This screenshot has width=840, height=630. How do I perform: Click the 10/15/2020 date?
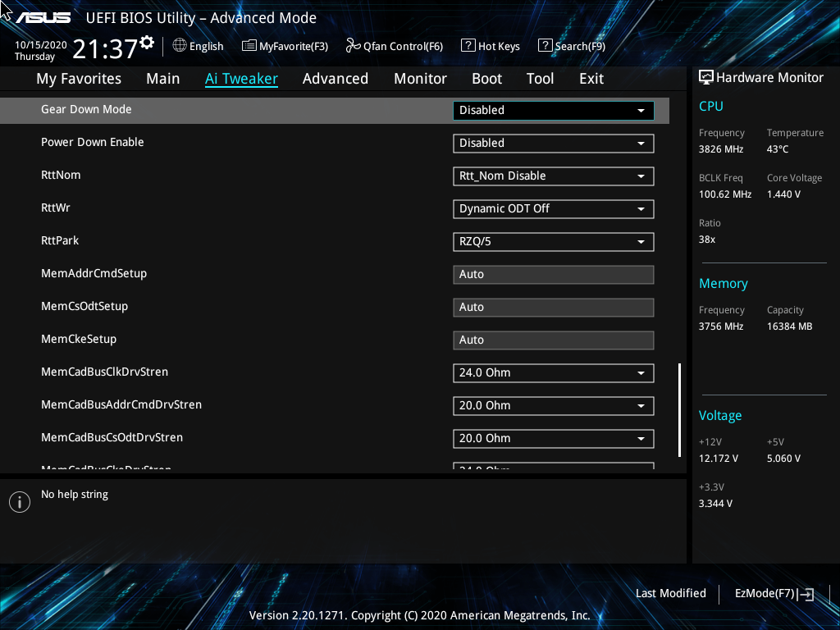(41, 45)
